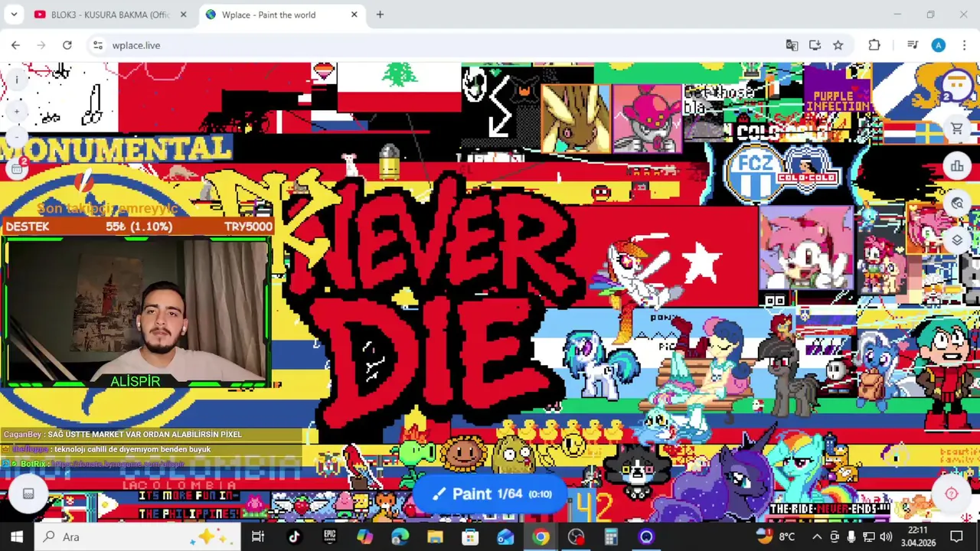The width and height of the screenshot is (980, 551).
Task: Switch to Chrome on the taskbar
Action: (x=541, y=536)
